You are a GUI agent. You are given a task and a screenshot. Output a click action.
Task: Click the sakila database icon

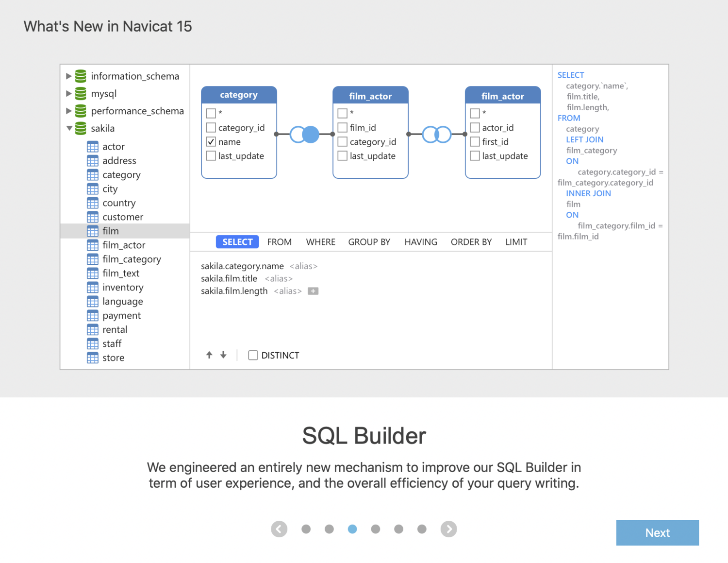point(81,128)
